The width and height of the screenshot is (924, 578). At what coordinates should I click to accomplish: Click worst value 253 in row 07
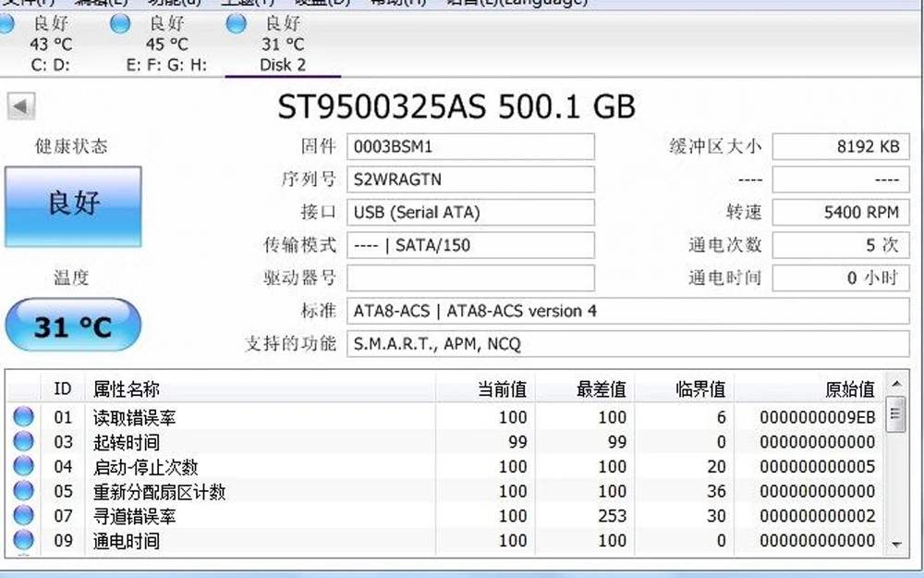click(613, 516)
